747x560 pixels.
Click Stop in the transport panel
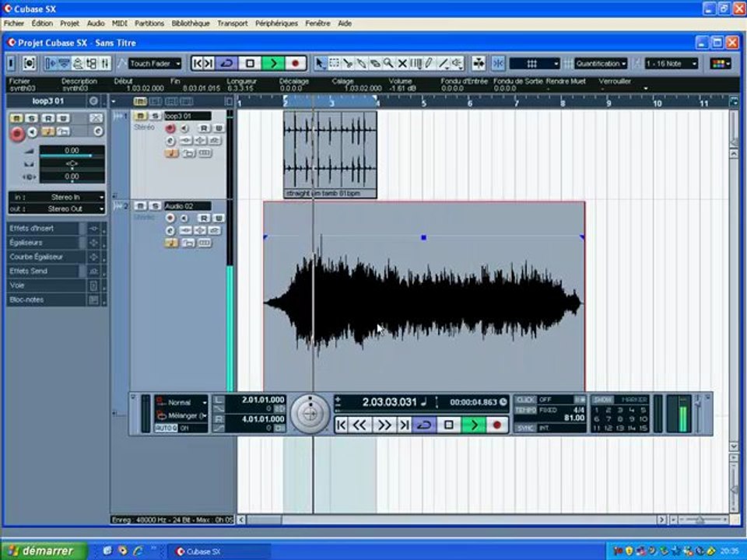point(449,425)
